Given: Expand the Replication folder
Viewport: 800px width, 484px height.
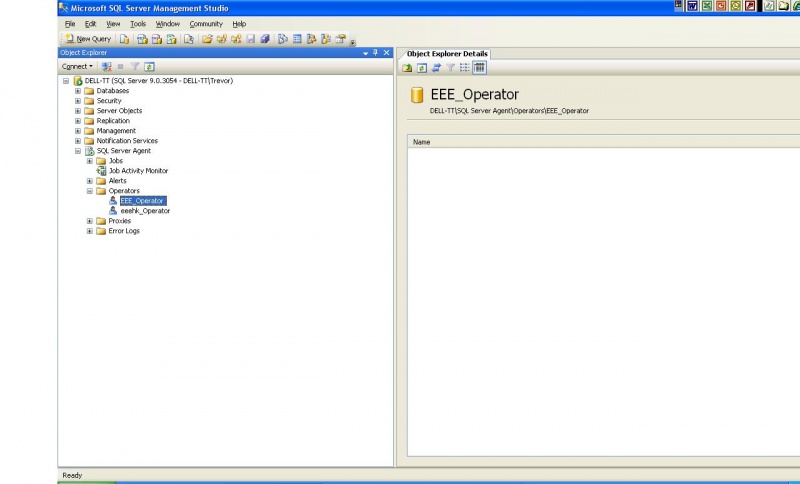Looking at the screenshot, I should click(78, 121).
